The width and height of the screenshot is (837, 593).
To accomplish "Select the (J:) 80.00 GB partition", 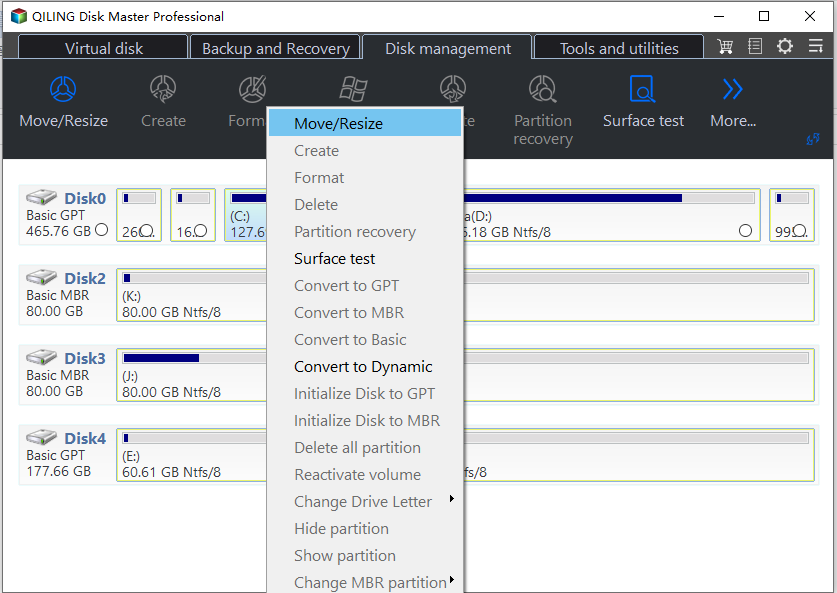I will [x=192, y=375].
